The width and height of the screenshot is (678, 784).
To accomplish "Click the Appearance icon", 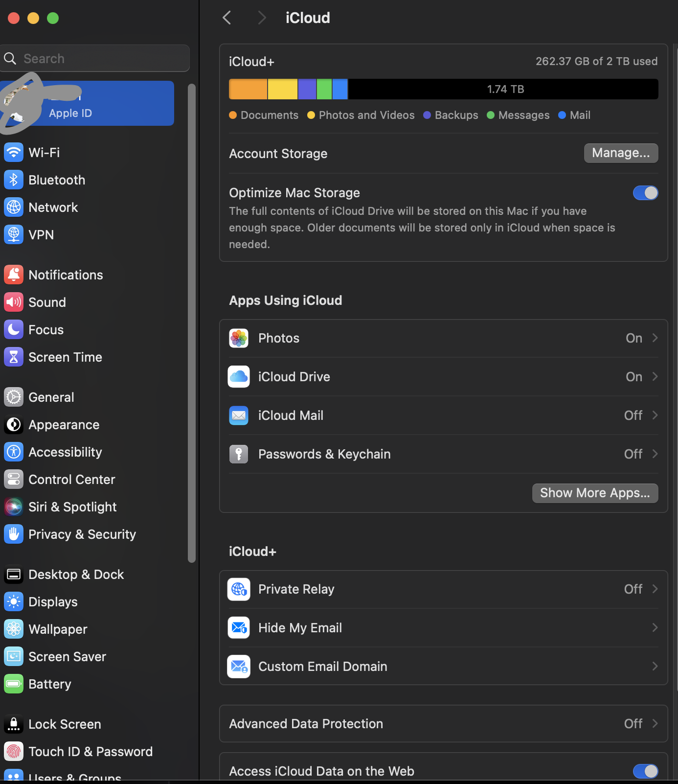I will pos(14,424).
